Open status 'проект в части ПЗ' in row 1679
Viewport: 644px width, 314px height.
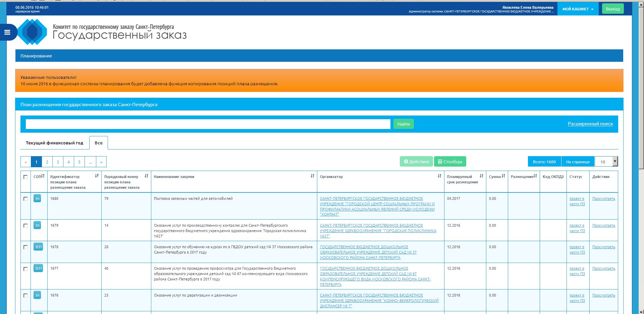[577, 228]
